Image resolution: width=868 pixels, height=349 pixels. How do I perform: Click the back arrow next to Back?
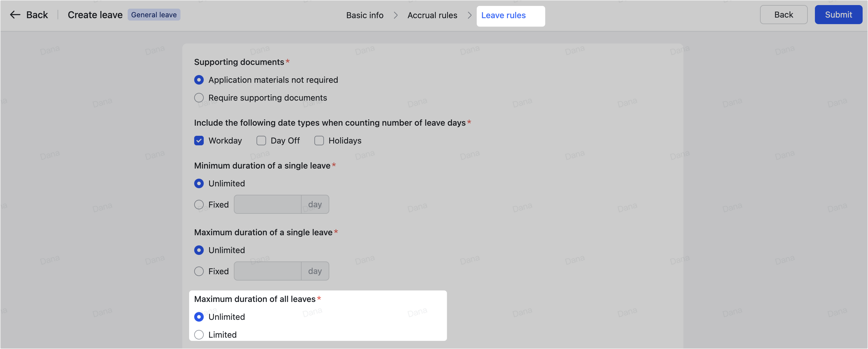(15, 15)
